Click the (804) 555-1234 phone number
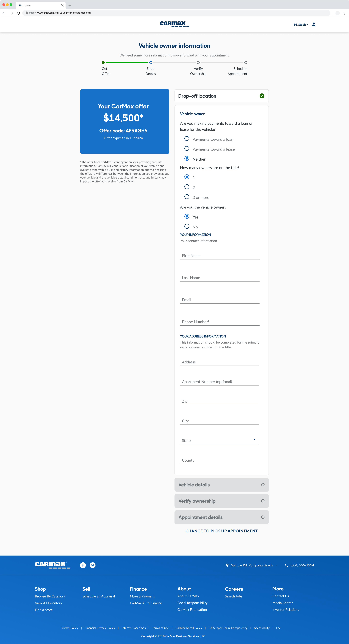The height and width of the screenshot is (644, 349). tap(302, 565)
